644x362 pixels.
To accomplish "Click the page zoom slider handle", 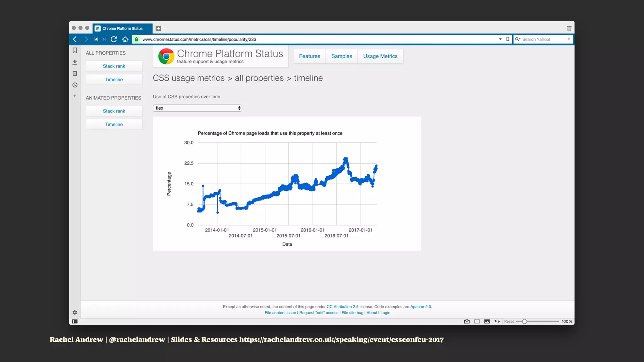I will click(x=525, y=321).
